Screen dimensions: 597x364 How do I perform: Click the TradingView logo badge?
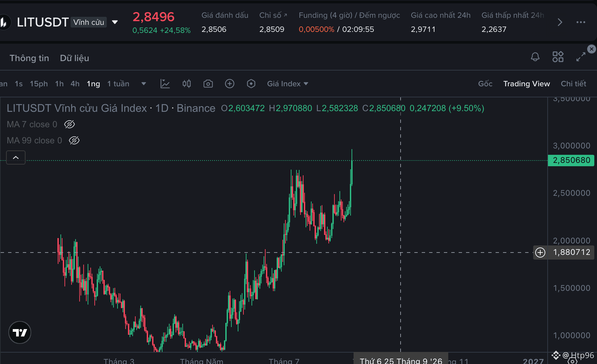(x=20, y=332)
